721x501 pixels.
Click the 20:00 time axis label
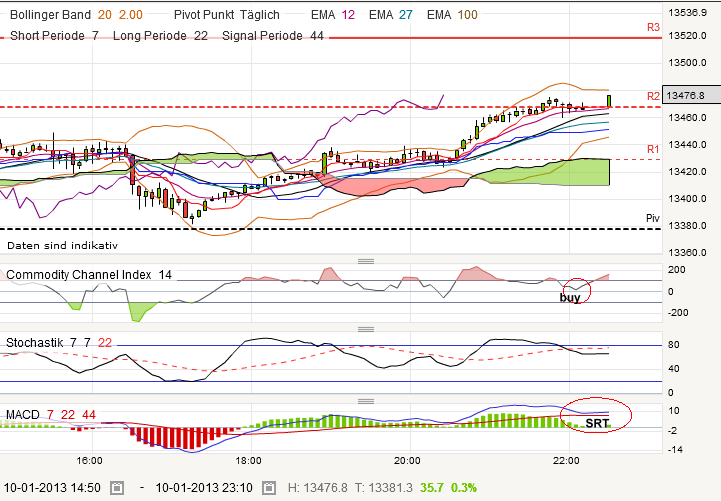pyautogui.click(x=407, y=461)
